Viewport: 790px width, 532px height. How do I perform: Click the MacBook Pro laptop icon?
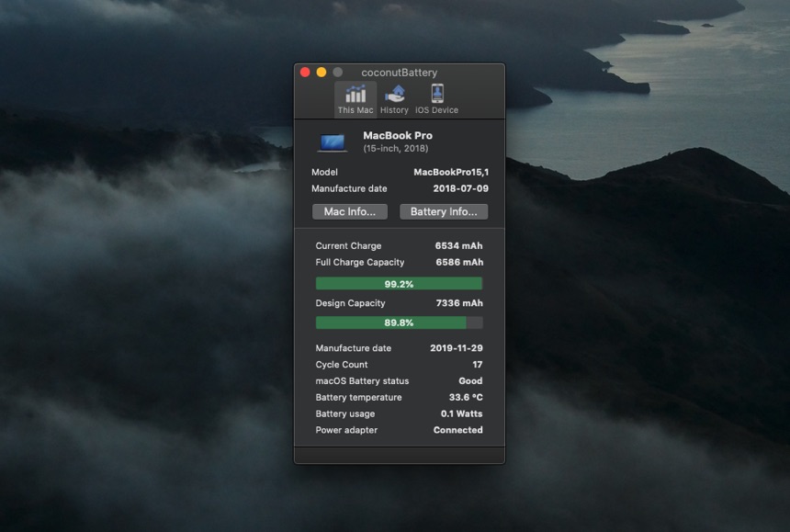pyautogui.click(x=332, y=142)
